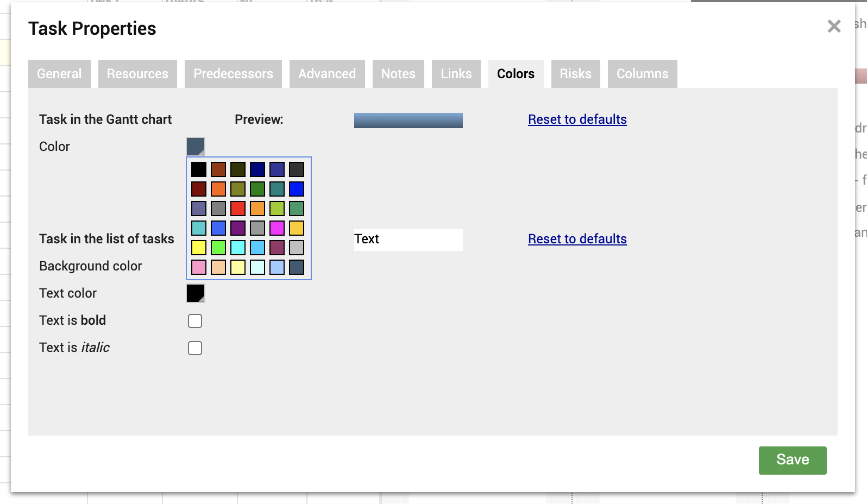Viewport: 867px width, 504px height.
Task: Choose the royal blue swatch in the fourth row
Action: pyautogui.click(x=218, y=228)
